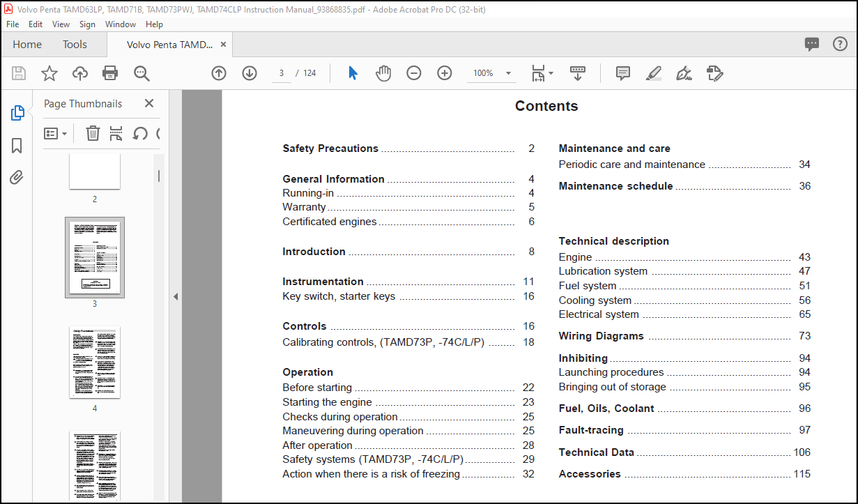The image size is (858, 504).
Task: Click the Fuel, Oils, Coolant entry
Action: point(684,408)
